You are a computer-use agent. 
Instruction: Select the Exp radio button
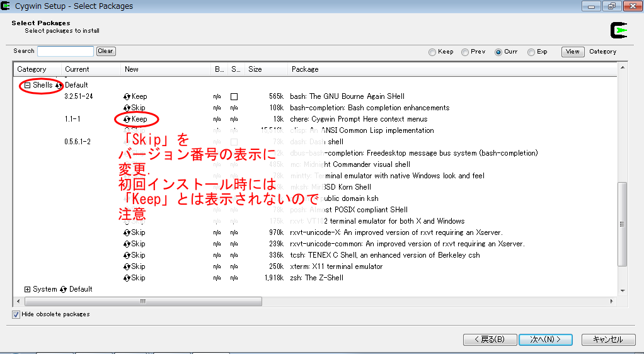point(531,52)
